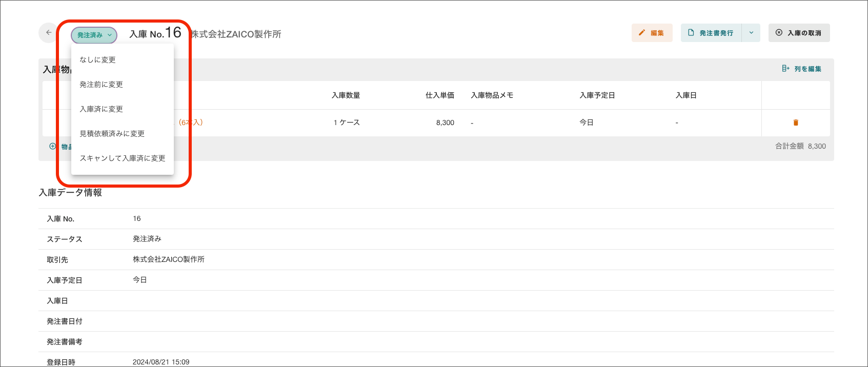The height and width of the screenshot is (367, 868).
Task: Choose 発注前に変更 menu option
Action: click(101, 85)
